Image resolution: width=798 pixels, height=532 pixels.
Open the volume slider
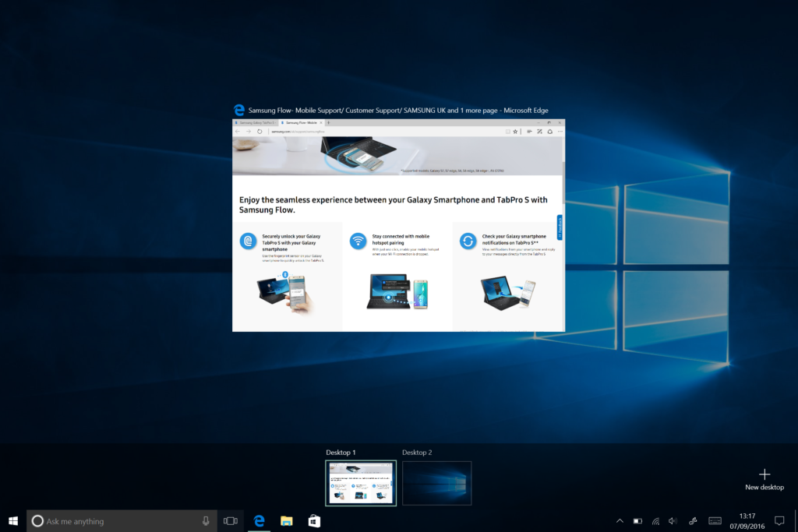click(673, 520)
